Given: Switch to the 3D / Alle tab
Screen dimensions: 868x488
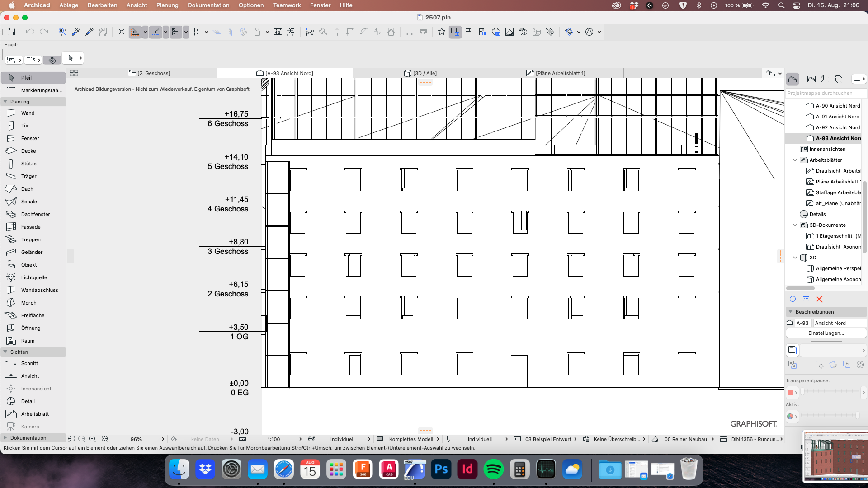Looking at the screenshot, I should (420, 73).
